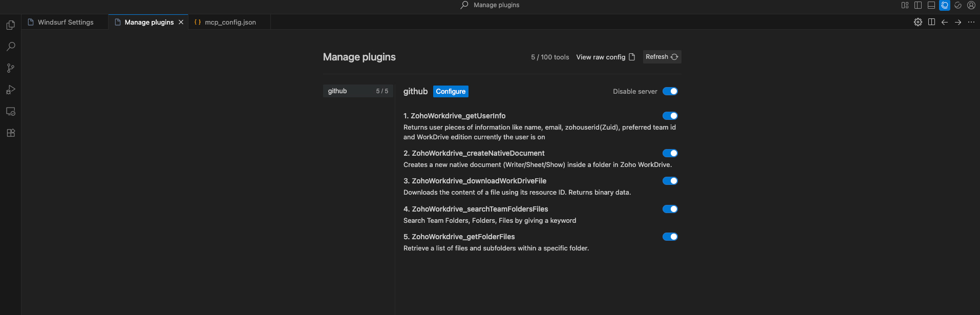Image resolution: width=980 pixels, height=315 pixels.
Task: Switch to the Windsurf Settings tab
Action: click(x=65, y=22)
